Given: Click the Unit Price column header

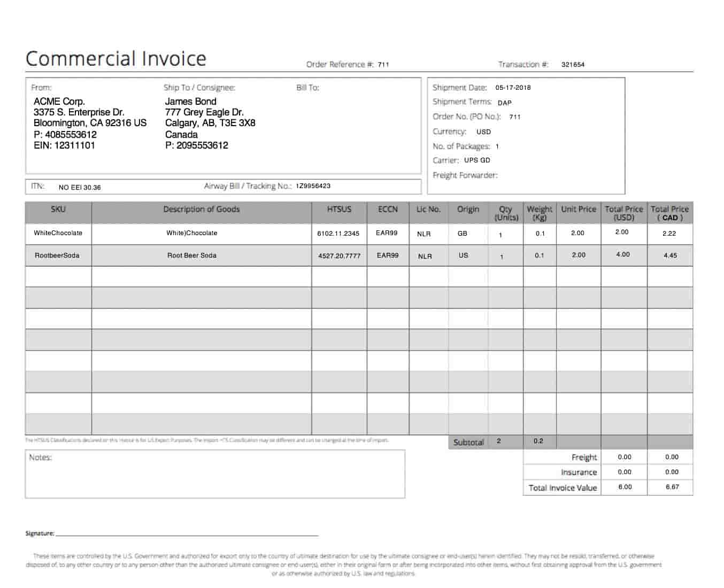Looking at the screenshot, I should 579,213.
